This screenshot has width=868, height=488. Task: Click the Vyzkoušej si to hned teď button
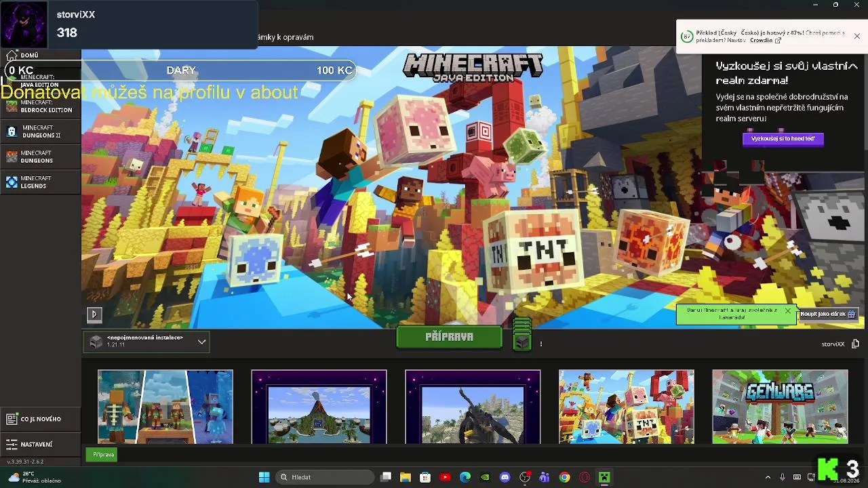pyautogui.click(x=783, y=139)
